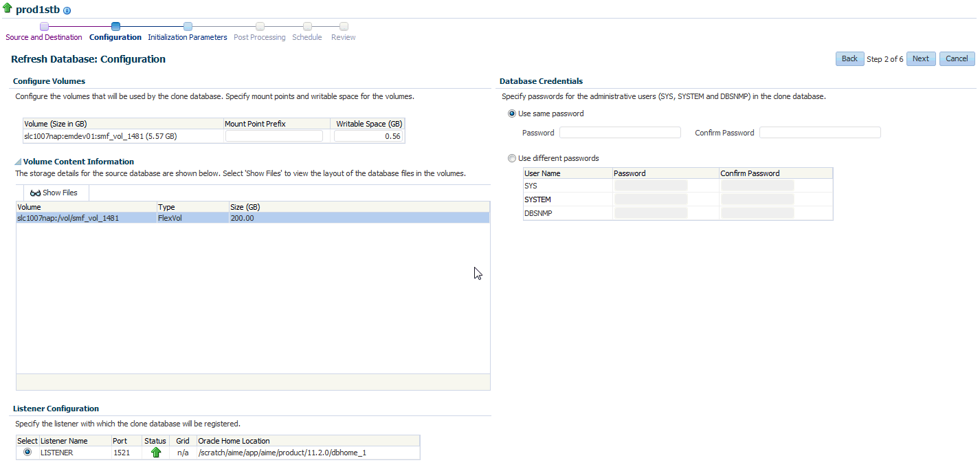Go to Source and Destination step link

pyautogui.click(x=44, y=37)
